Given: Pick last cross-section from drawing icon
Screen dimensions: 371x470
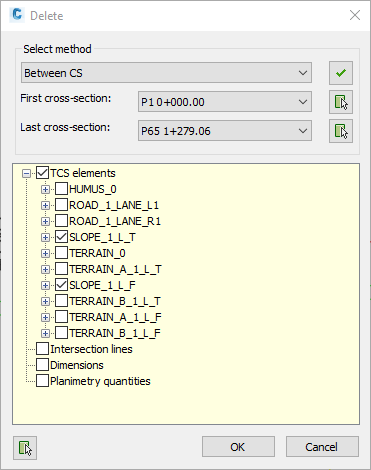Looking at the screenshot, I should (x=341, y=131).
